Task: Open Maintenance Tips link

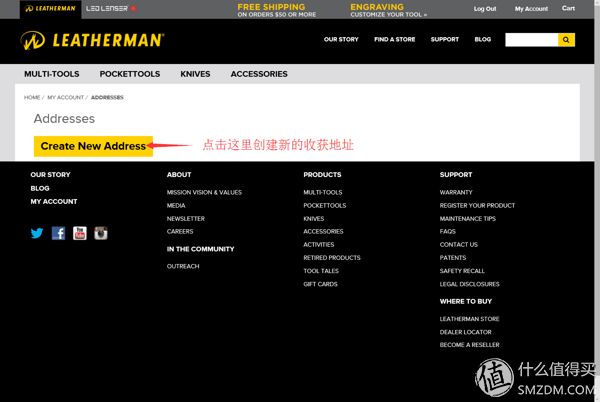Action: (x=468, y=218)
